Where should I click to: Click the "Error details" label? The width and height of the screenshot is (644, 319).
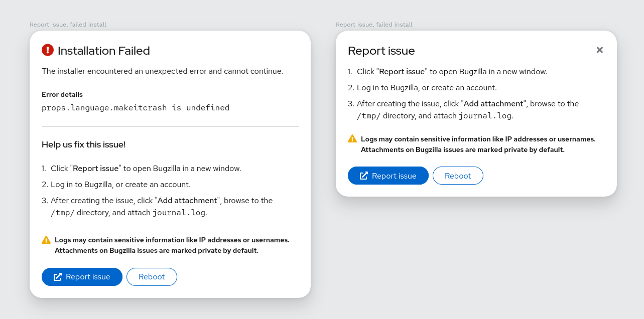(62, 94)
